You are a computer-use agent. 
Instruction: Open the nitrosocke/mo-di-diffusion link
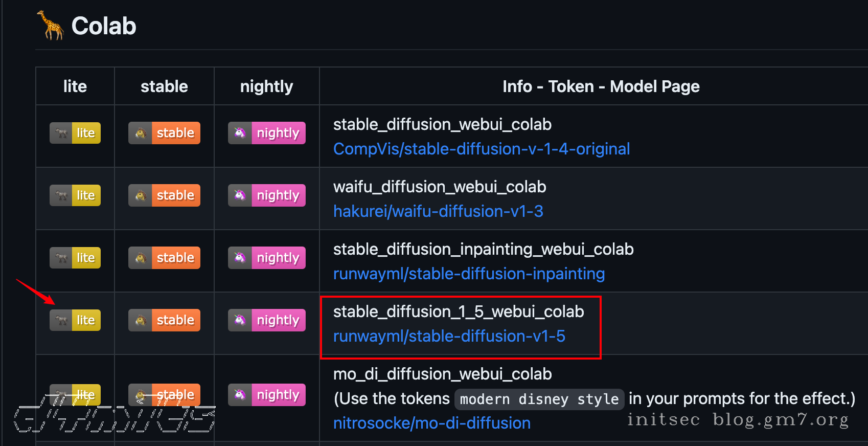432,423
